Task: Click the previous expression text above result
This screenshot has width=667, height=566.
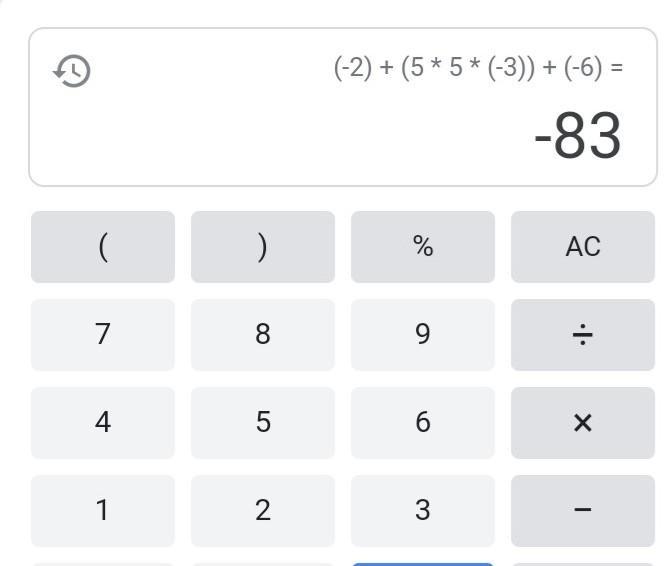Action: coord(479,68)
